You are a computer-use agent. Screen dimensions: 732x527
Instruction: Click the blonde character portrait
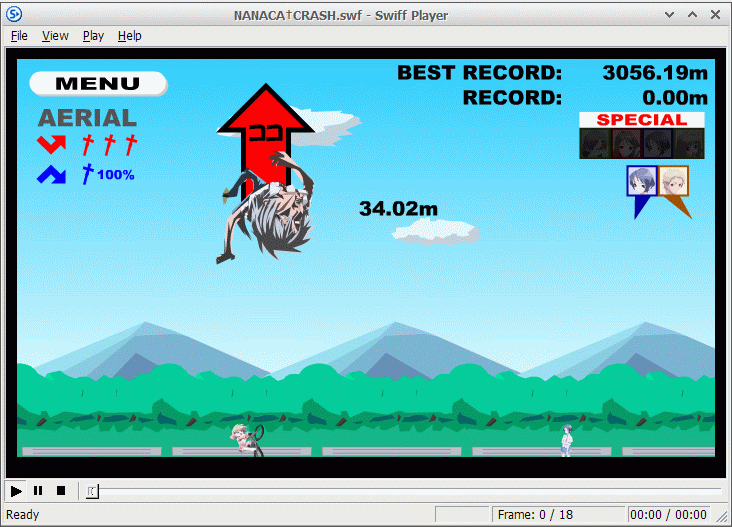[x=673, y=181]
